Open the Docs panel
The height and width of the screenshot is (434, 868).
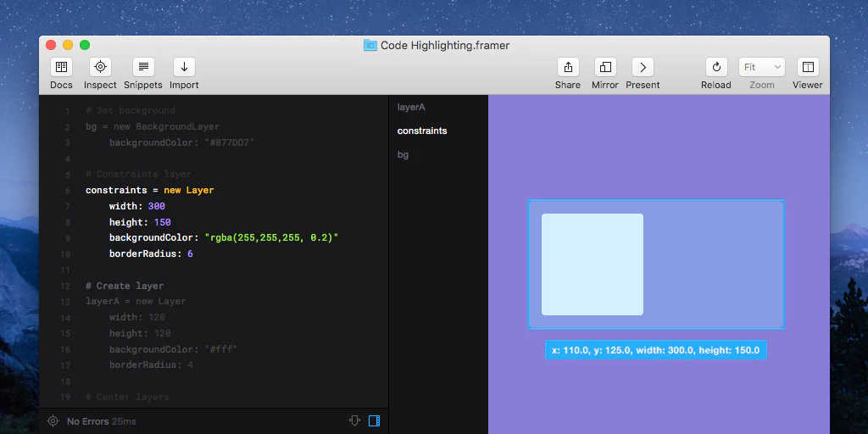click(61, 68)
